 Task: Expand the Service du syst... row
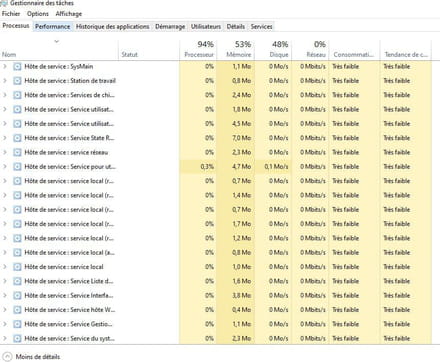click(5, 339)
